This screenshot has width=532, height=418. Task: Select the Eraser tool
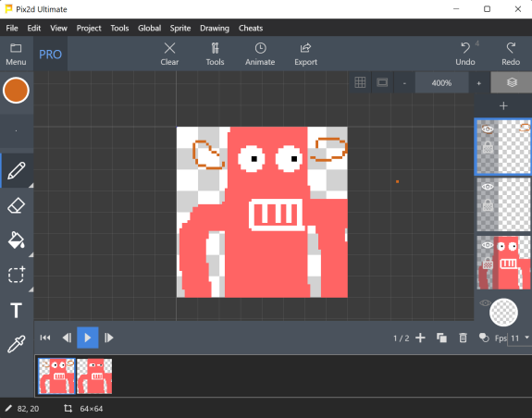pyautogui.click(x=17, y=205)
